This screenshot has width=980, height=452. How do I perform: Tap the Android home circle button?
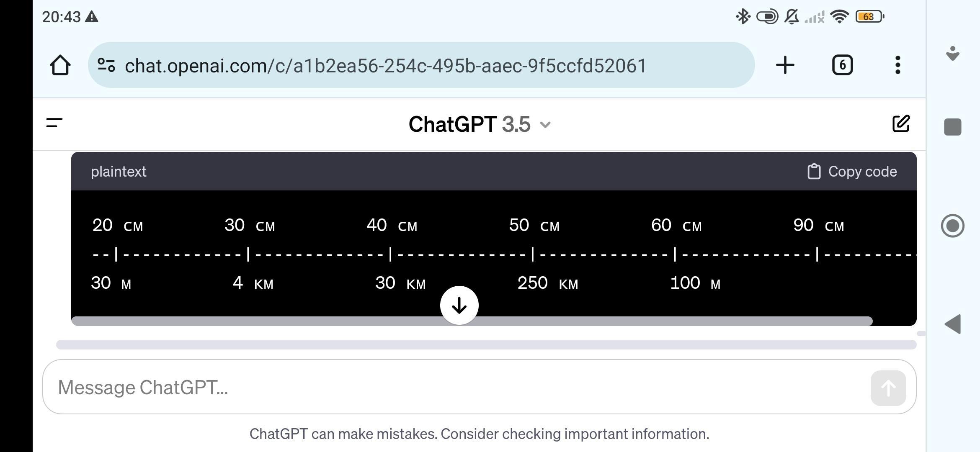[x=953, y=226]
